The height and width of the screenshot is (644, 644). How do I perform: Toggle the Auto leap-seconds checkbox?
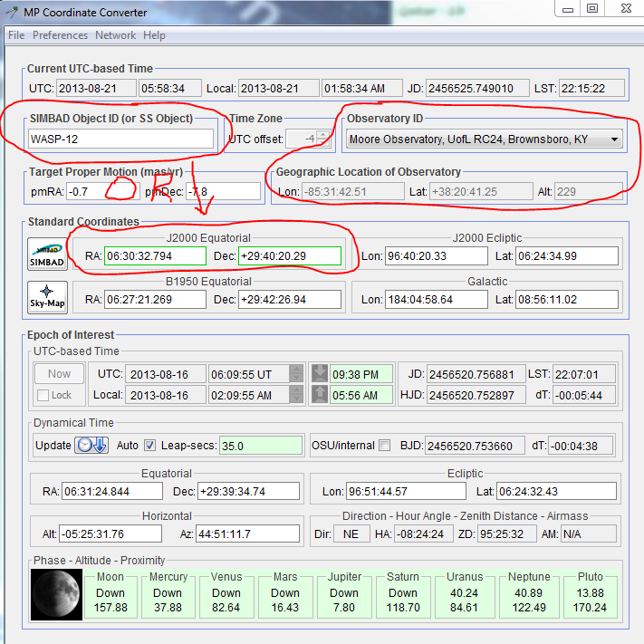click(x=150, y=446)
